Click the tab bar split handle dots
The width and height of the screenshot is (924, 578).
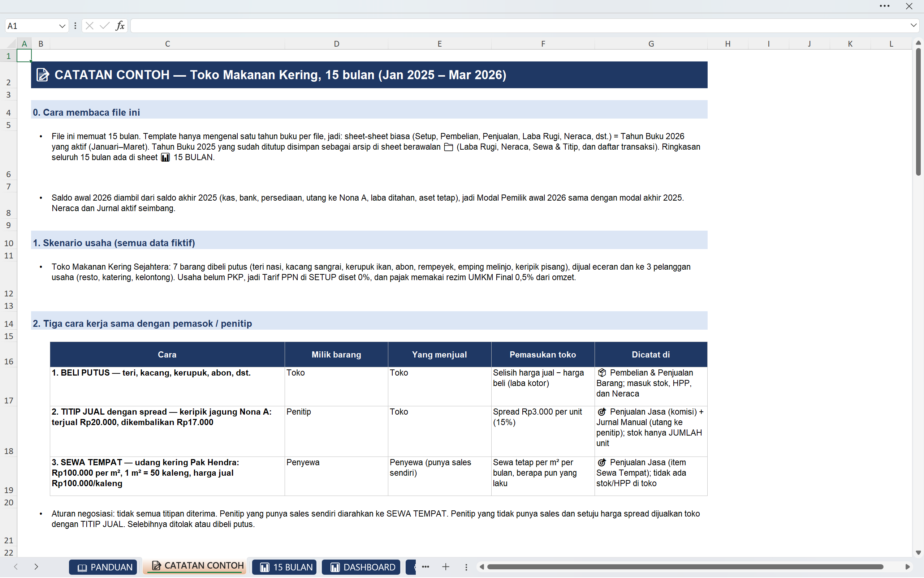[466, 567]
